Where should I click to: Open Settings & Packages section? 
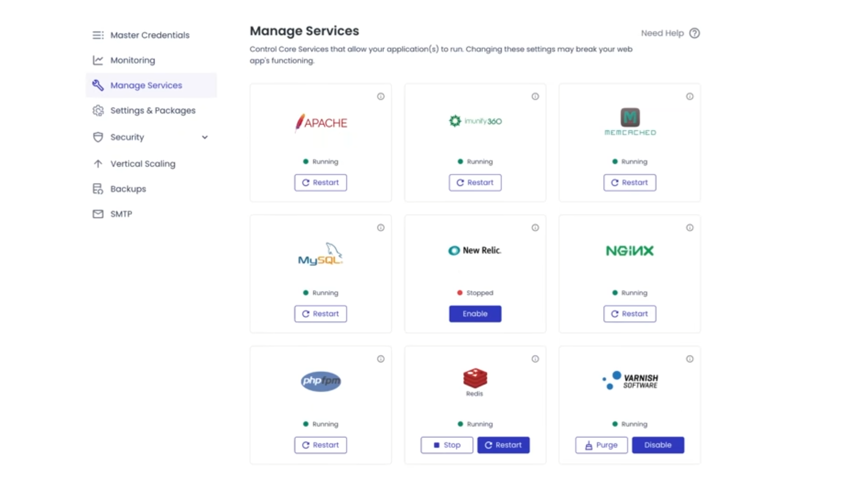point(151,110)
